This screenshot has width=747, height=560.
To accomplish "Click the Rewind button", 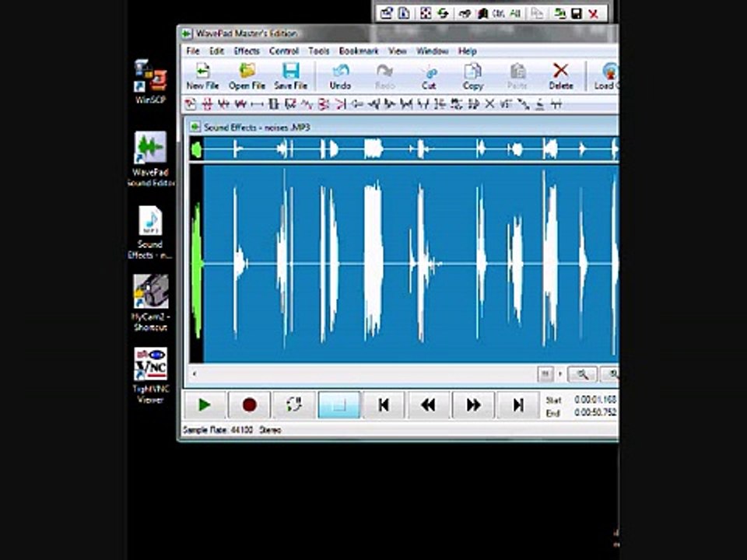I will (x=428, y=404).
